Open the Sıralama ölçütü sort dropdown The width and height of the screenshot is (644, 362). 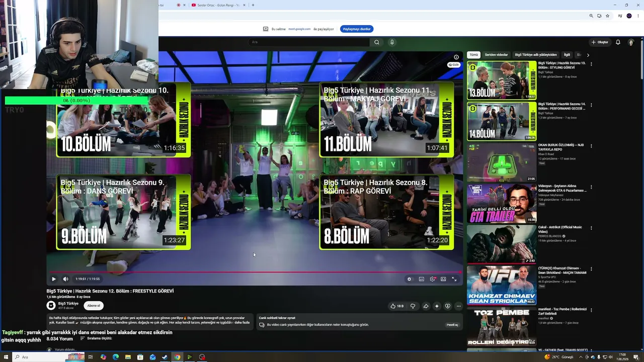96,338
